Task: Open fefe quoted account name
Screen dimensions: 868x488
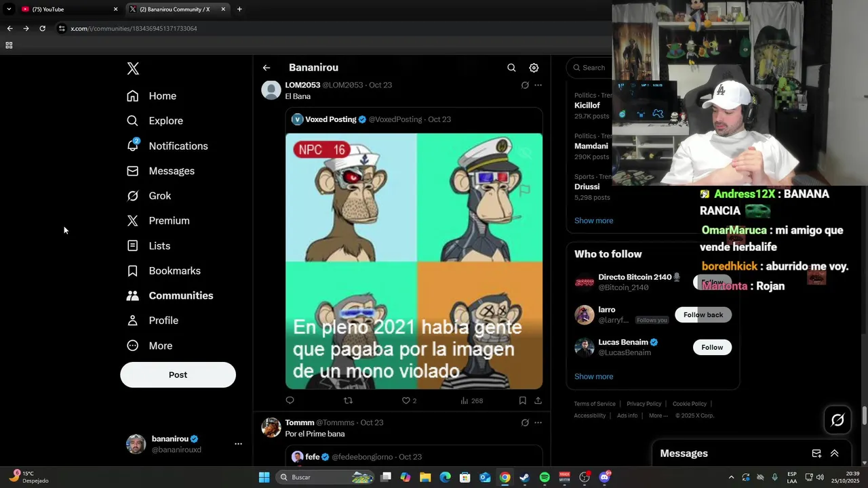Action: tap(313, 457)
